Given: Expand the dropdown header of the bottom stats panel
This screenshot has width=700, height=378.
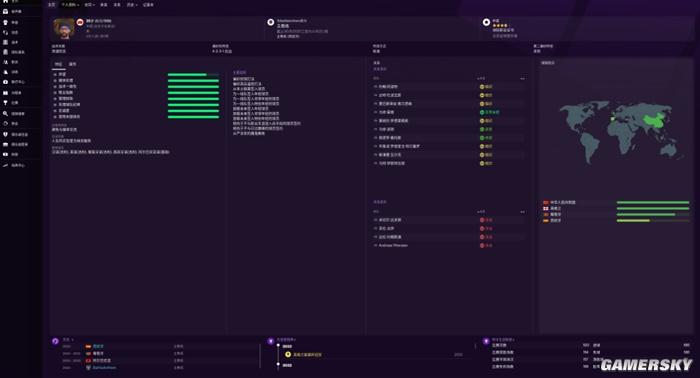Looking at the screenshot, I should click(x=503, y=340).
